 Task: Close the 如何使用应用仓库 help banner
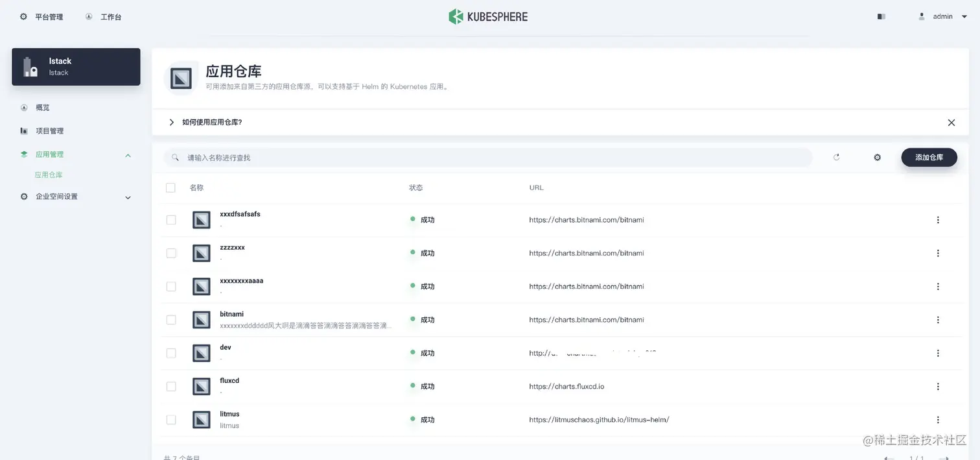point(951,123)
